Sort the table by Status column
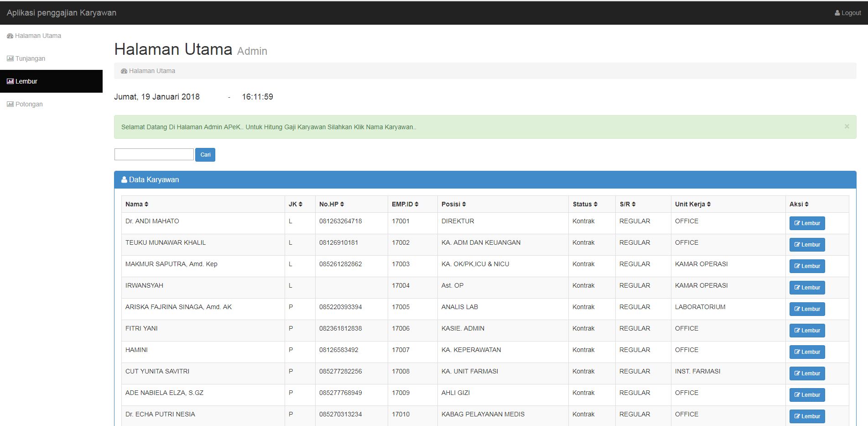Screen dimensions: 868x426 (x=585, y=204)
